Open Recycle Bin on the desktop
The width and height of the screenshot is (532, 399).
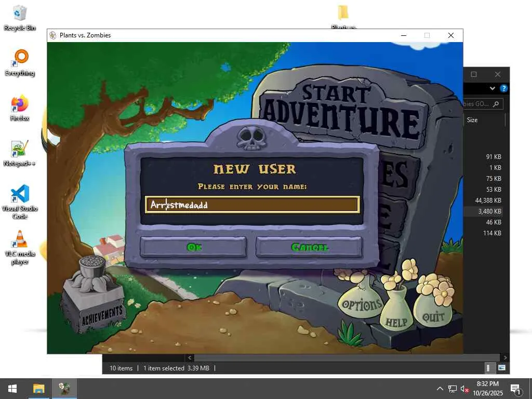(x=20, y=18)
